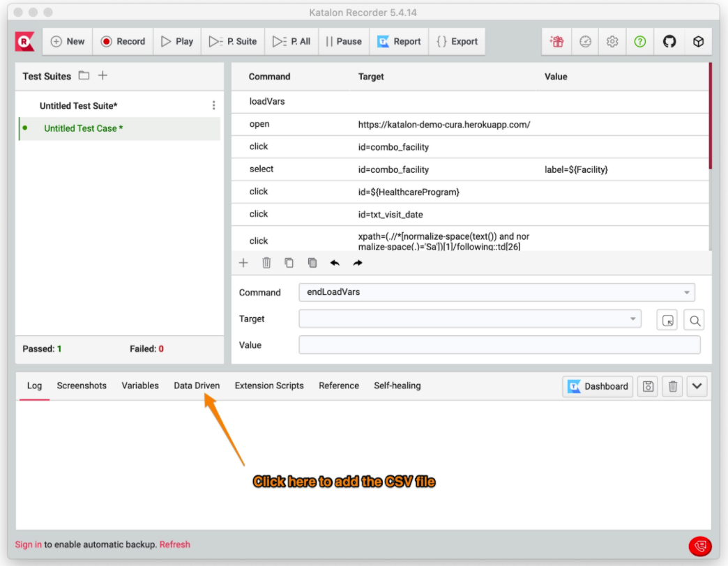Open the green help icon
Viewport: 728px width, 566px height.
tap(640, 41)
